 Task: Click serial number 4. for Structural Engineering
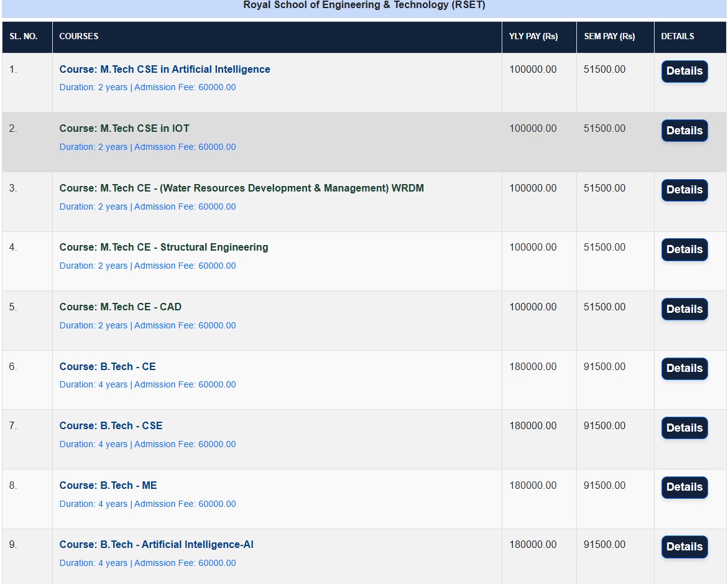pyautogui.click(x=13, y=248)
